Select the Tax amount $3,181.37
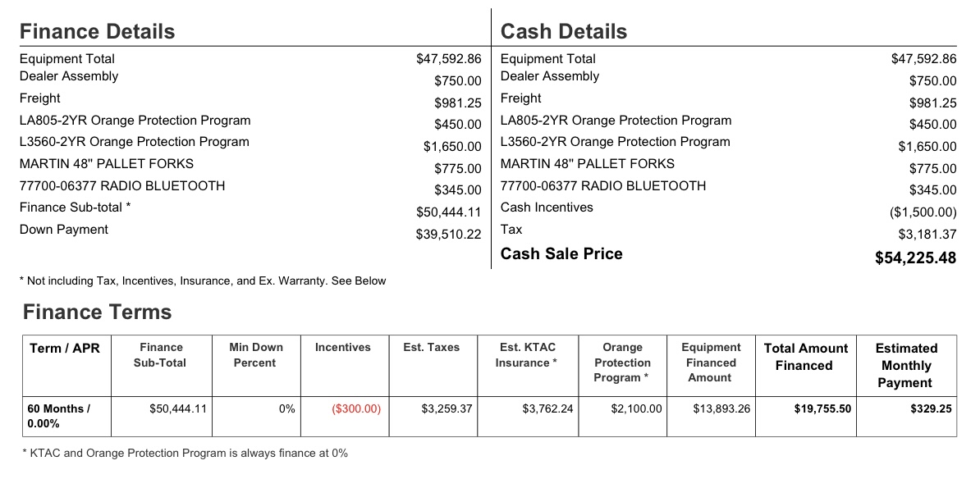 927,235
